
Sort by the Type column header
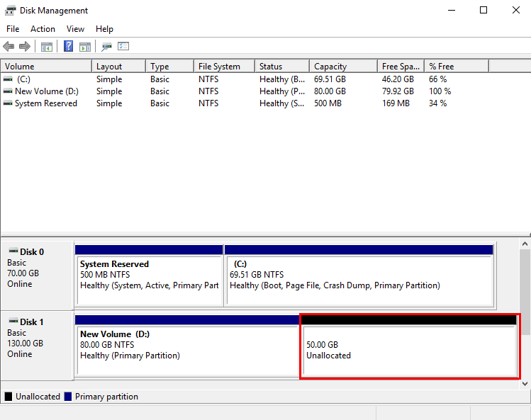tap(170, 67)
